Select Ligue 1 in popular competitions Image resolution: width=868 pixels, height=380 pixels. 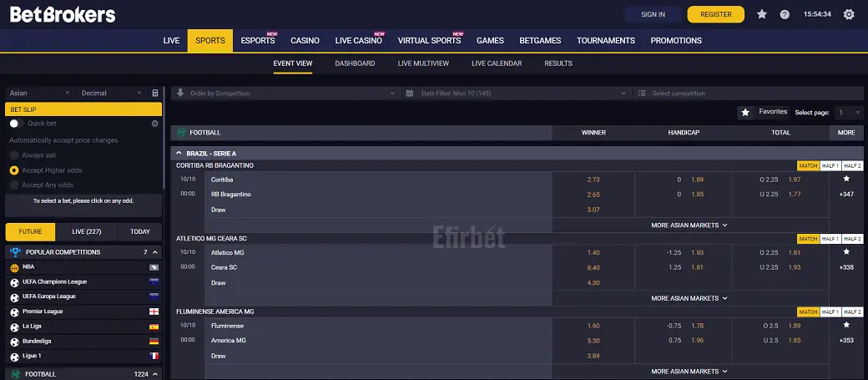[83, 356]
